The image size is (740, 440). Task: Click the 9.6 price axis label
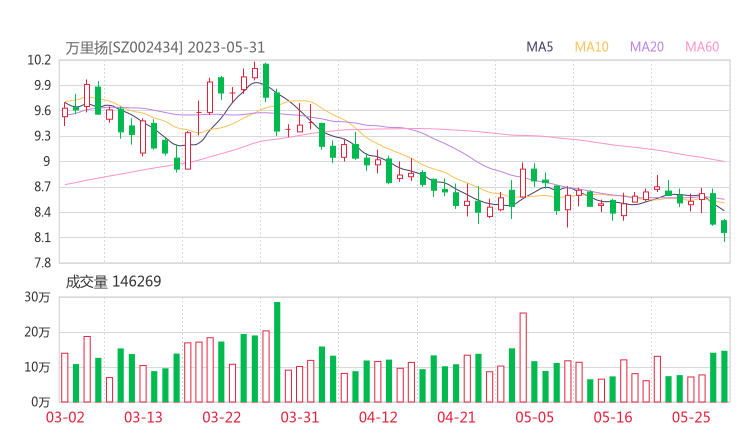tap(42, 111)
